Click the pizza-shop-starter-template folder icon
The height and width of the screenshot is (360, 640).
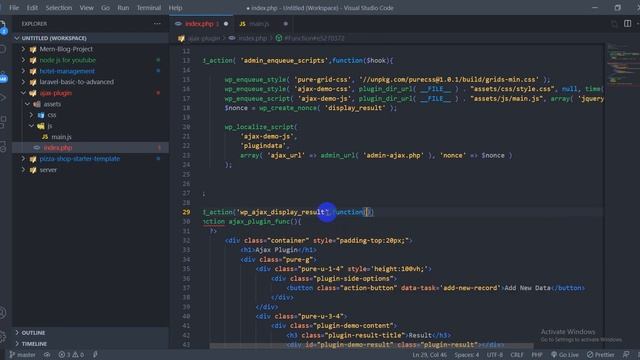coord(33,159)
